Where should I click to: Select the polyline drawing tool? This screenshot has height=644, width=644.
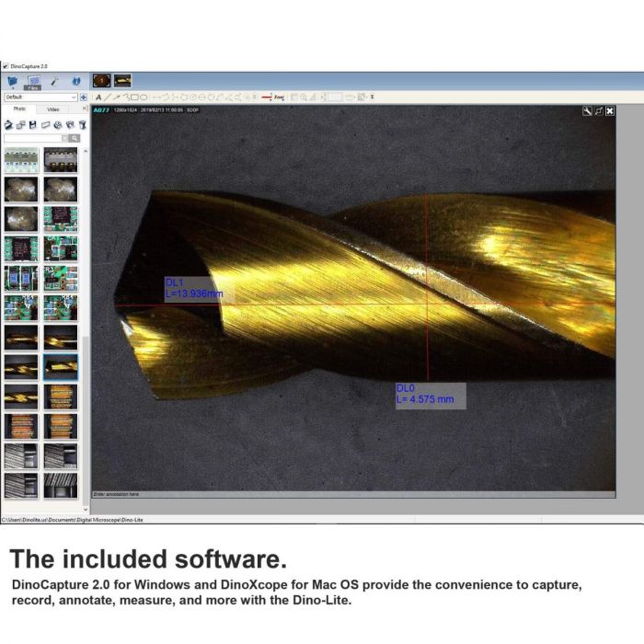(x=127, y=98)
